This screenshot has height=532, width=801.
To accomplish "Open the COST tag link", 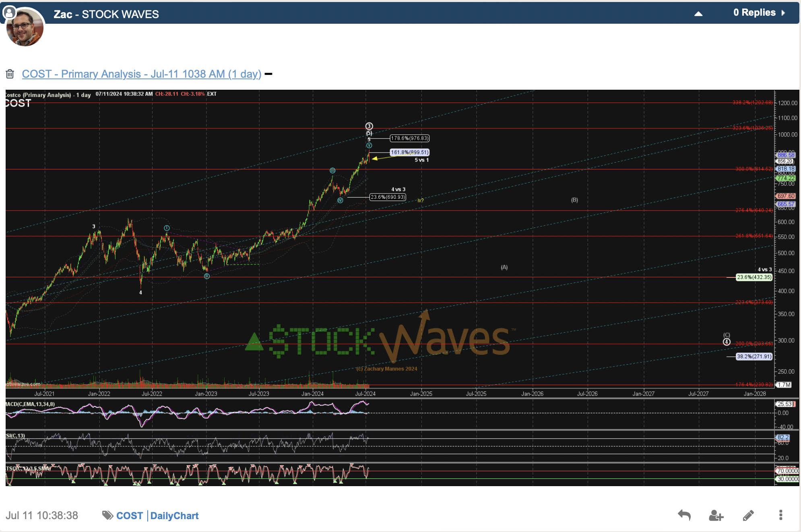I will [130, 516].
